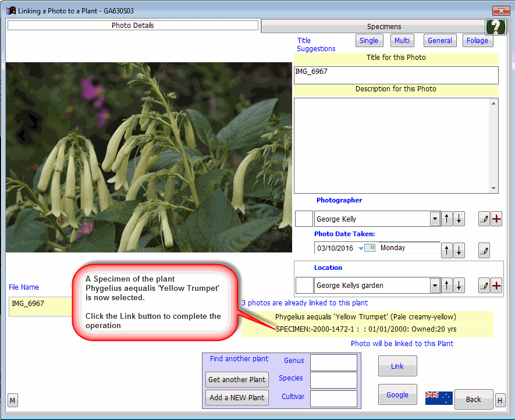The width and height of the screenshot is (515, 420).
Task: Add new location with plus icon
Action: (496, 286)
